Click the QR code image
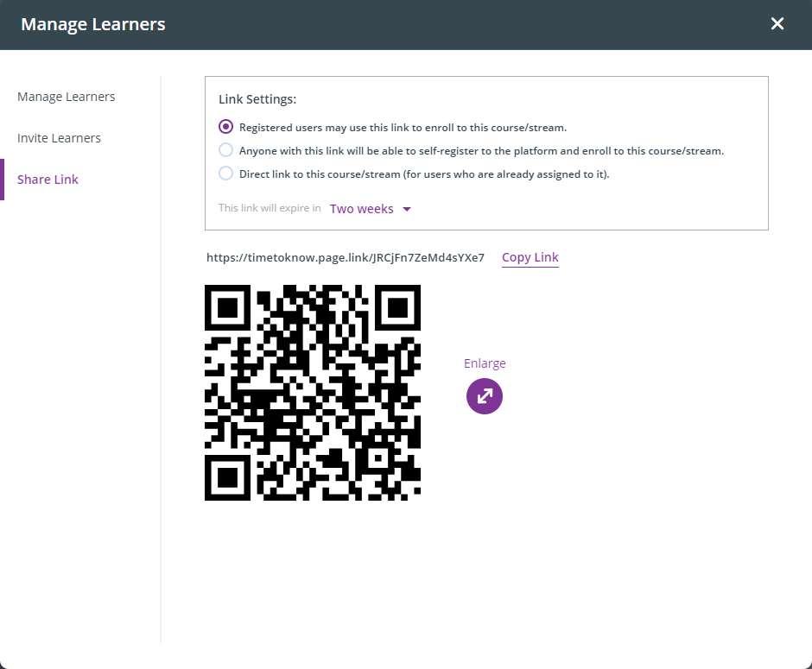 [x=313, y=393]
